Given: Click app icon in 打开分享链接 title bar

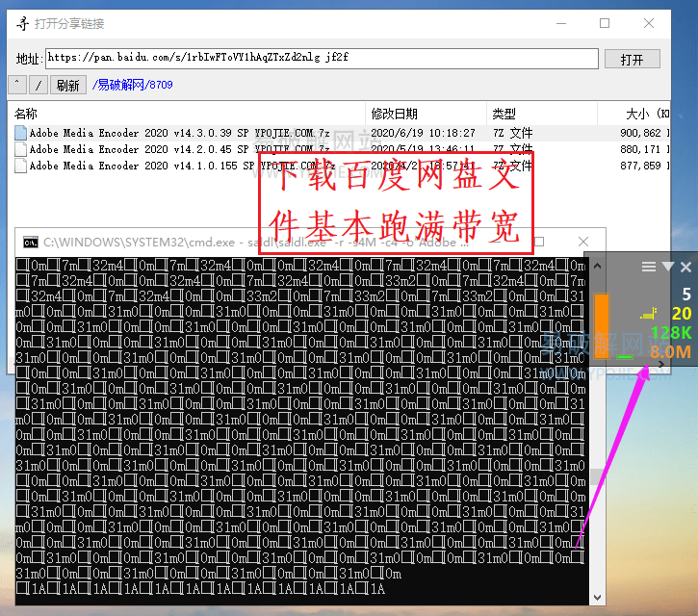Looking at the screenshot, I should click(22, 23).
